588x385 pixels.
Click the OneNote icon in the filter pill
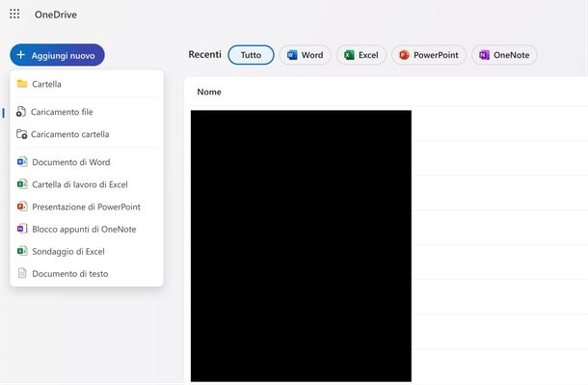484,55
